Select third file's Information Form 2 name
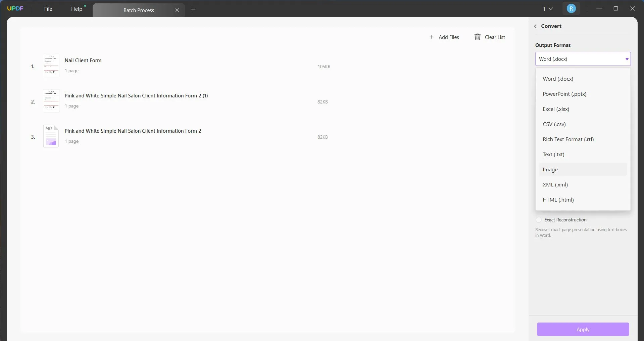The image size is (644, 341). tap(133, 131)
